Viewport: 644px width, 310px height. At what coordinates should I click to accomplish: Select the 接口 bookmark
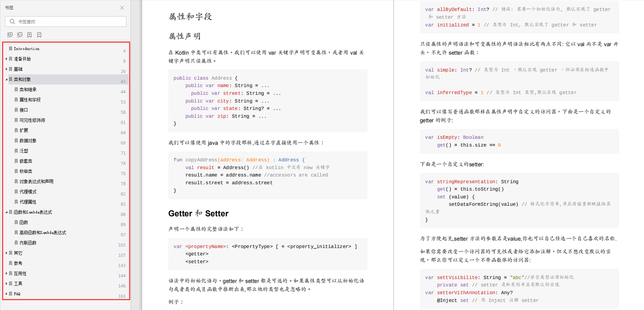[x=24, y=110]
